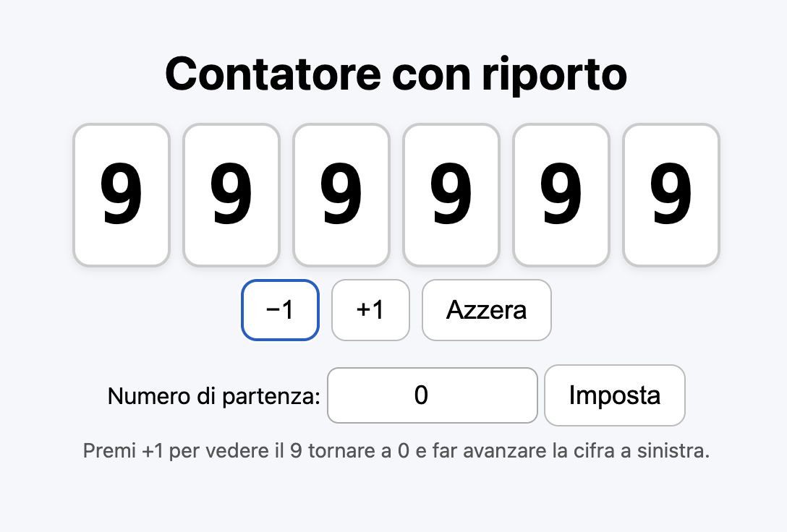Zero out all counter digits
This screenshot has width=787, height=532.
(486, 310)
